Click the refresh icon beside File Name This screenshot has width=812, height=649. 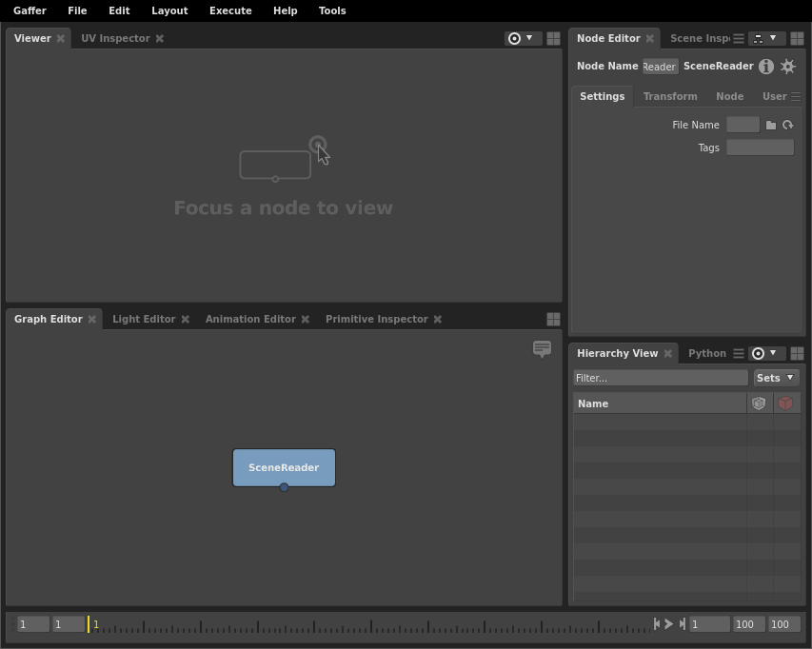[788, 125]
